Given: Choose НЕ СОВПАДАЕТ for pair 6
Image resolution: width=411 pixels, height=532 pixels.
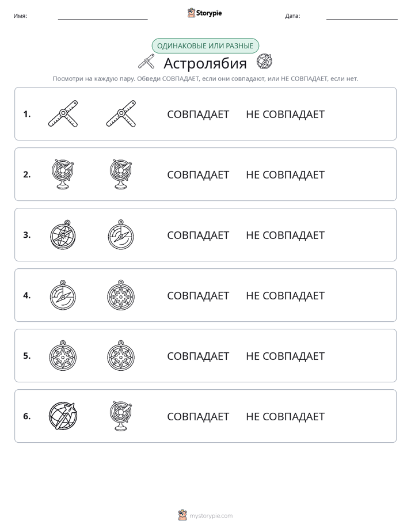Looking at the screenshot, I should point(285,416).
